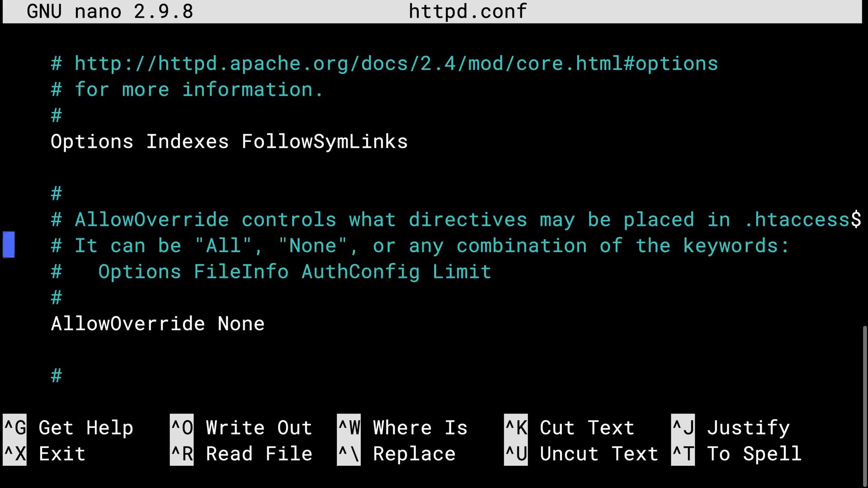Click the blue cursor block at line start
Viewport: 868px width, 488px height.
pos(9,245)
